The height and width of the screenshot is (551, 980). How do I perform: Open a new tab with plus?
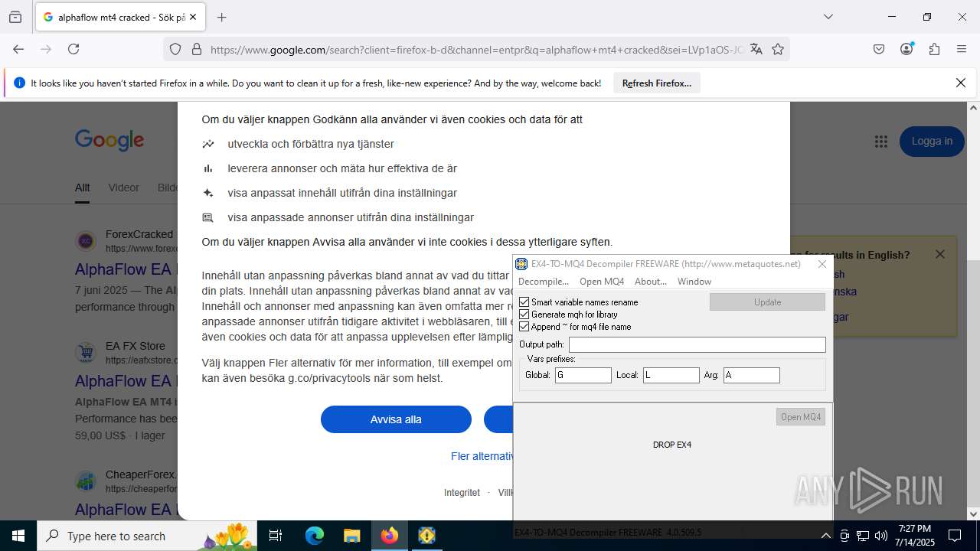pyautogui.click(x=222, y=17)
